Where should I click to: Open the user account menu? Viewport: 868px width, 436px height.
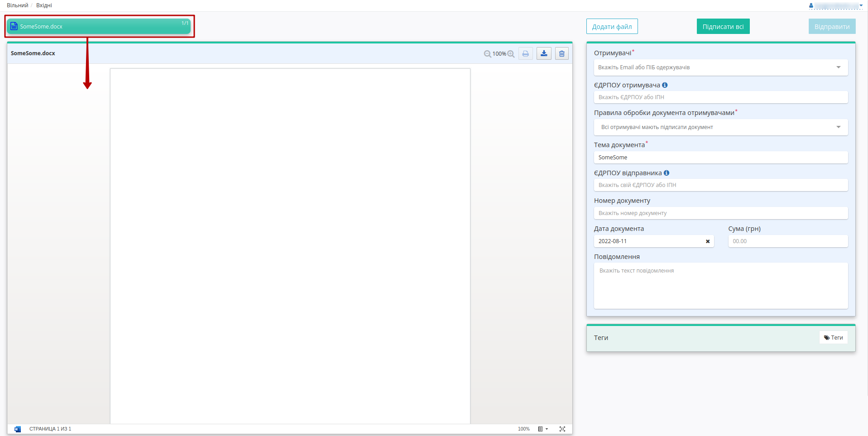click(836, 5)
